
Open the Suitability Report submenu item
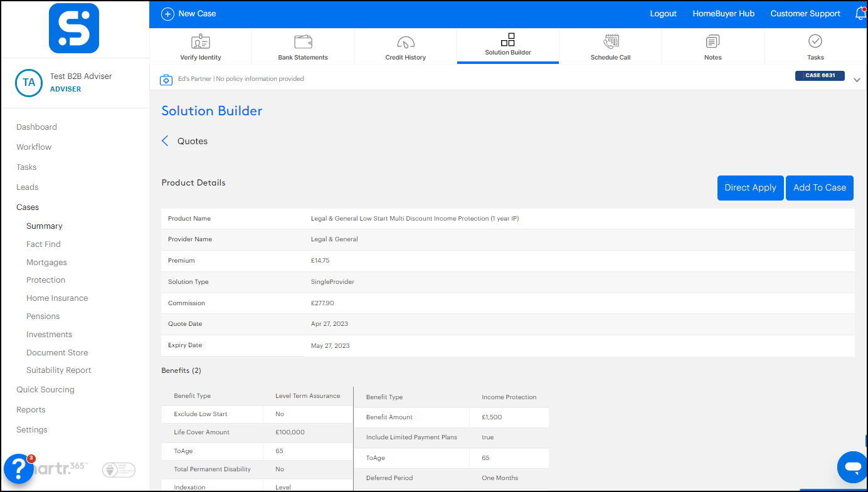coord(59,370)
